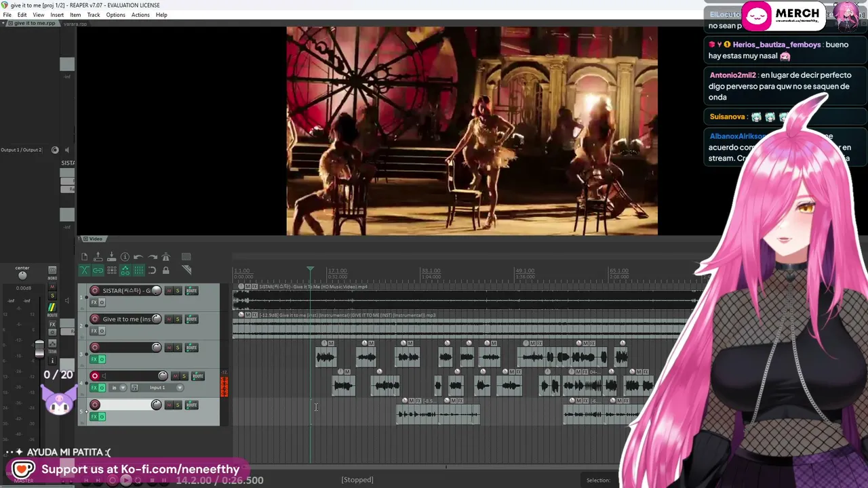Open input FX icon on track 4
Screen dimensions: 868x488
134,388
